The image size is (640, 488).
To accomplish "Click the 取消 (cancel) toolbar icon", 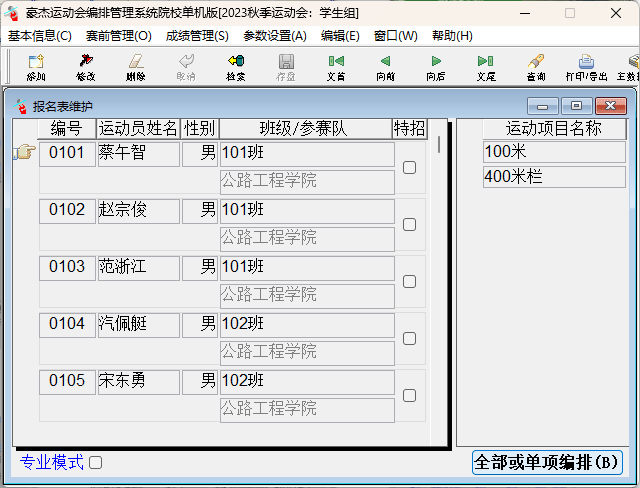I will (186, 67).
